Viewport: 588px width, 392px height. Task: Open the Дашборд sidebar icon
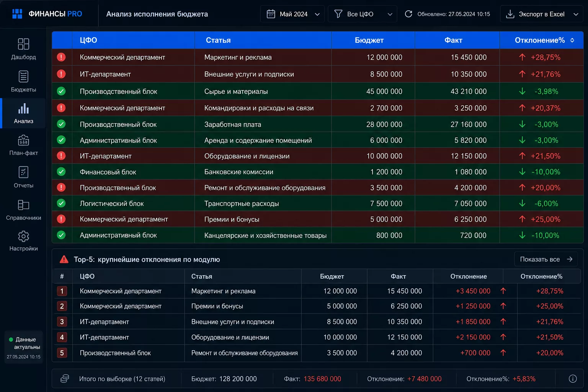point(23,44)
